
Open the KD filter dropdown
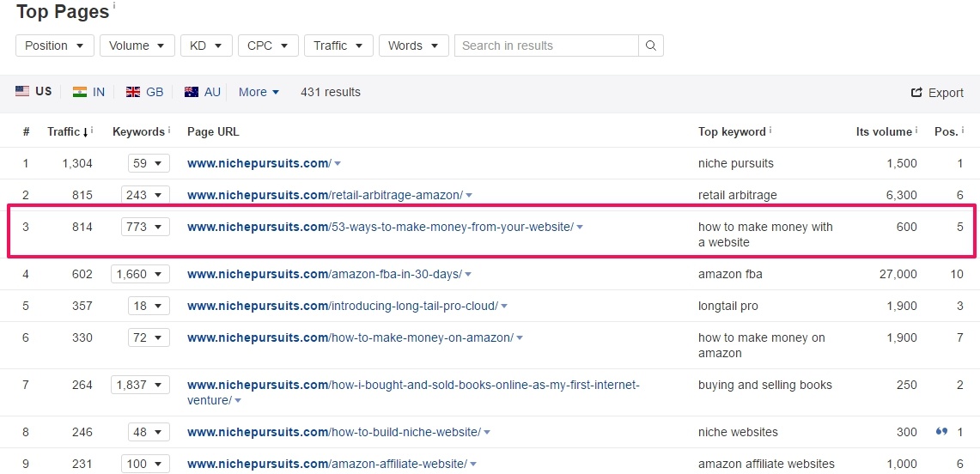pos(206,46)
